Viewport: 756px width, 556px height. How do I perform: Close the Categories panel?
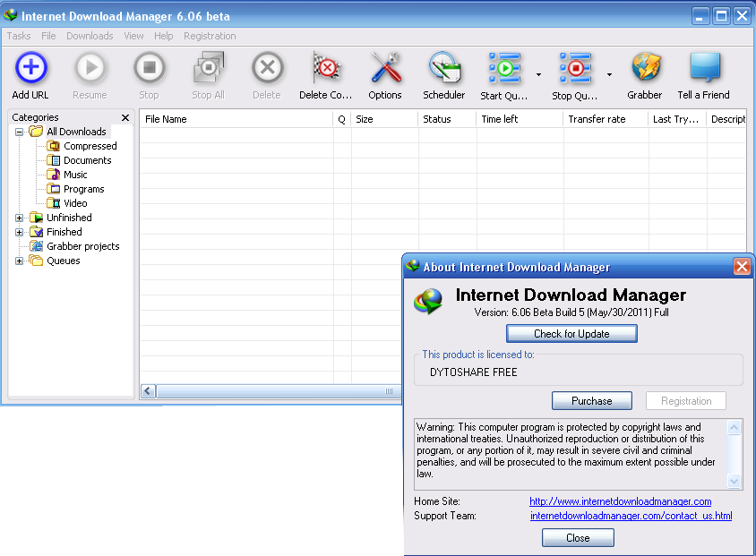pos(125,117)
